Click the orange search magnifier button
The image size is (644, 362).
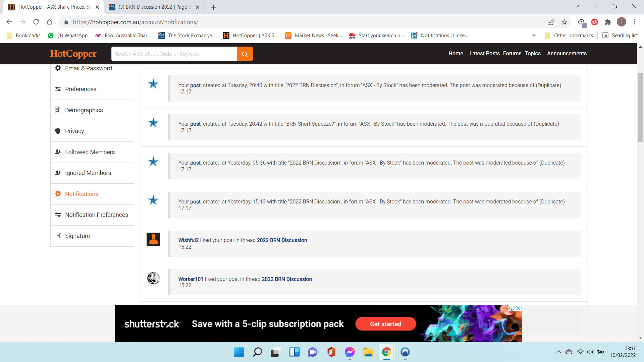(245, 54)
